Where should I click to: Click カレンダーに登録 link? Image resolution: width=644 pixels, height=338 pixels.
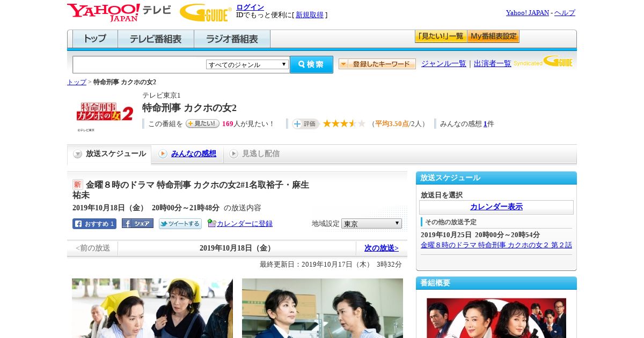[245, 224]
